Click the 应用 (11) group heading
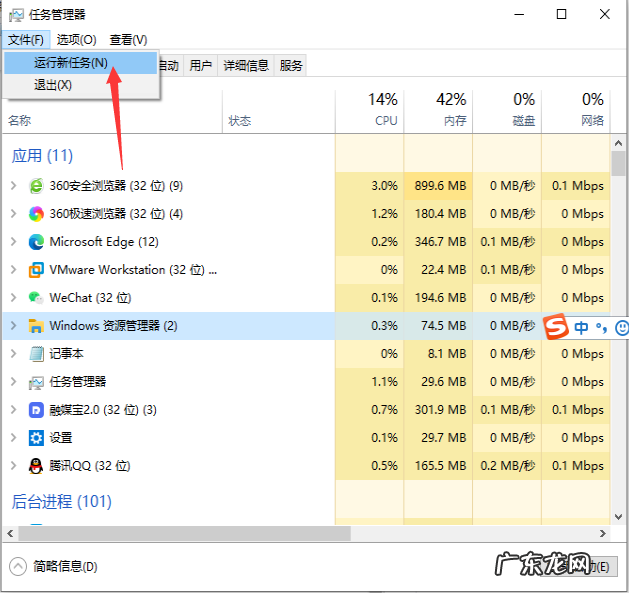The width and height of the screenshot is (629, 593). [x=42, y=156]
